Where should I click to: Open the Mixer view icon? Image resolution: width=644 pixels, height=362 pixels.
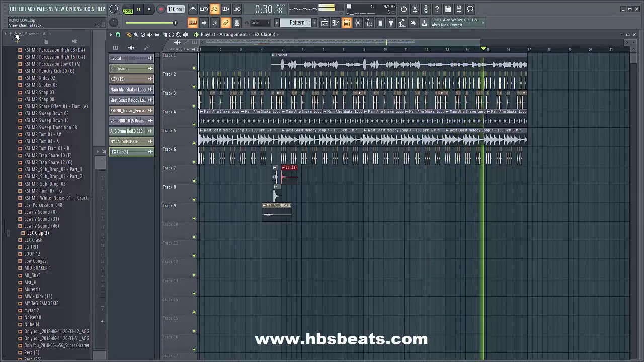coord(358,23)
